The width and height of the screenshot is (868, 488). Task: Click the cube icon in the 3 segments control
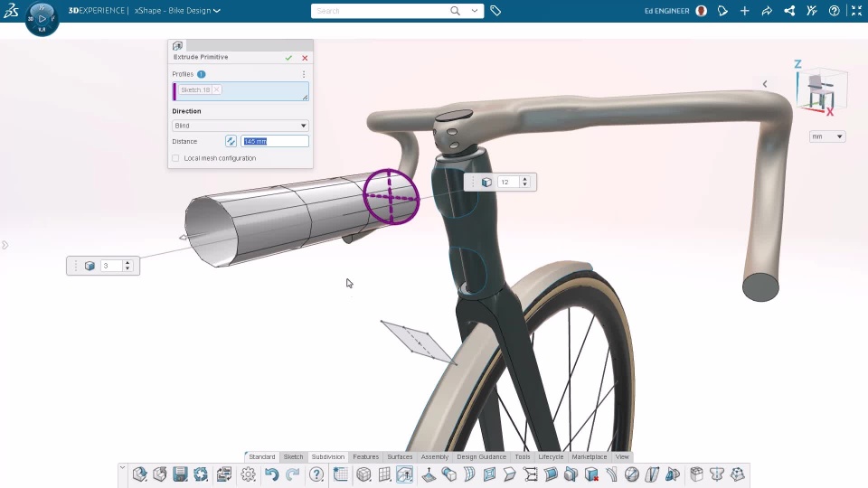pos(90,266)
